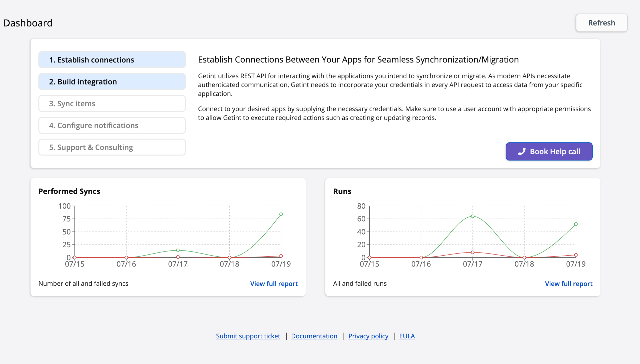Click 07/17 green peak point in Runs
The width and height of the screenshot is (640, 364).
pyautogui.click(x=472, y=216)
